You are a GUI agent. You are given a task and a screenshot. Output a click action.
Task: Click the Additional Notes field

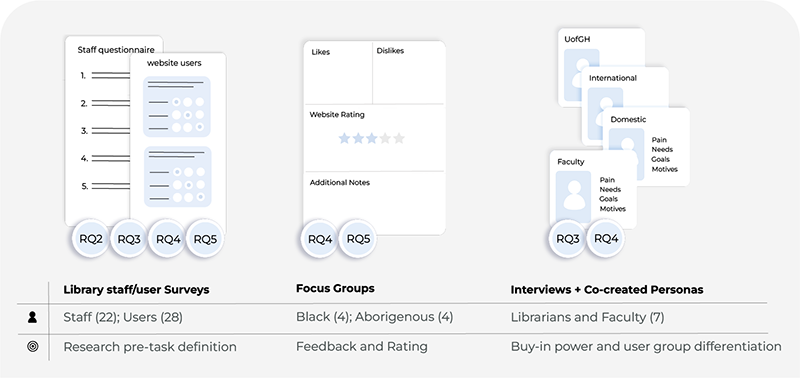pos(374,203)
